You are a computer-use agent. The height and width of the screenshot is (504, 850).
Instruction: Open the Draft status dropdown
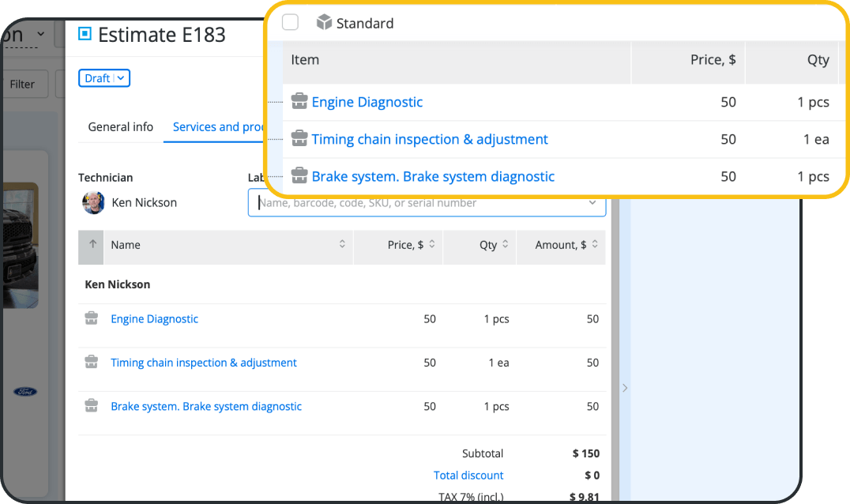pos(103,78)
